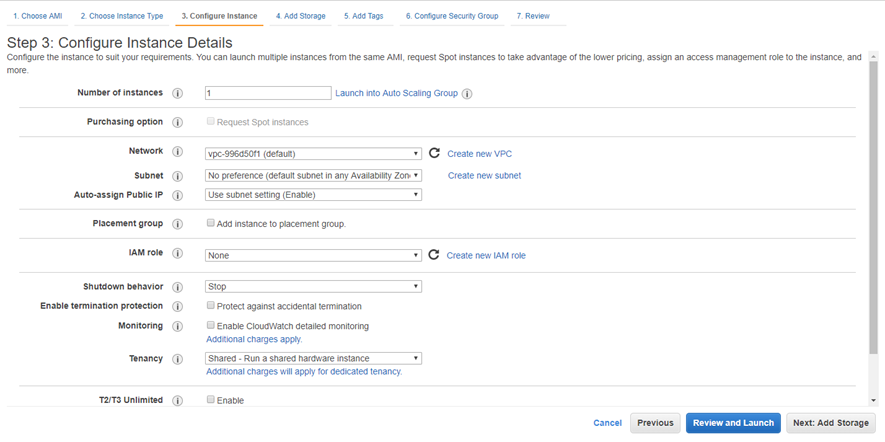Click the refresh icon beside Network dropdown
885x442 pixels.
pyautogui.click(x=434, y=153)
